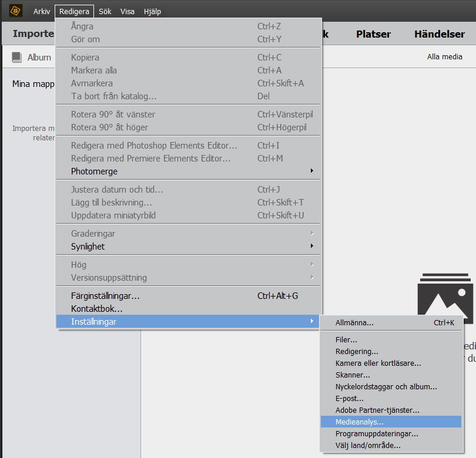This screenshot has width=476, height=458.
Task: Switch to the Platser tab
Action: (x=373, y=34)
